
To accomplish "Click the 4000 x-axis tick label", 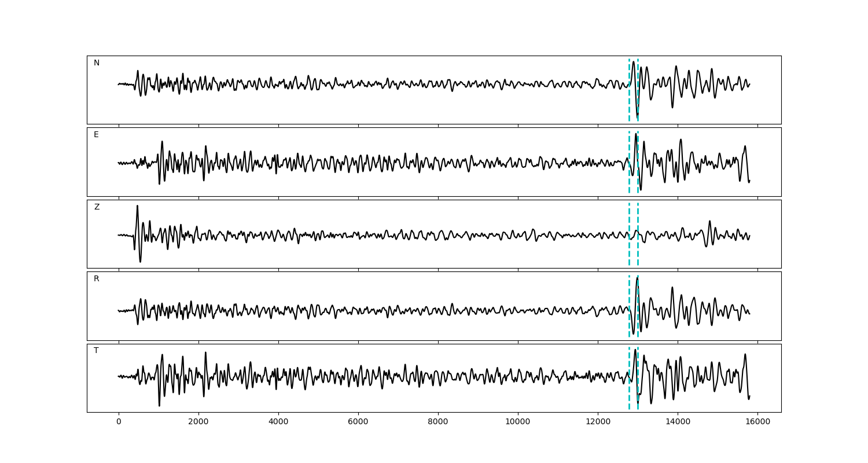I will point(278,422).
